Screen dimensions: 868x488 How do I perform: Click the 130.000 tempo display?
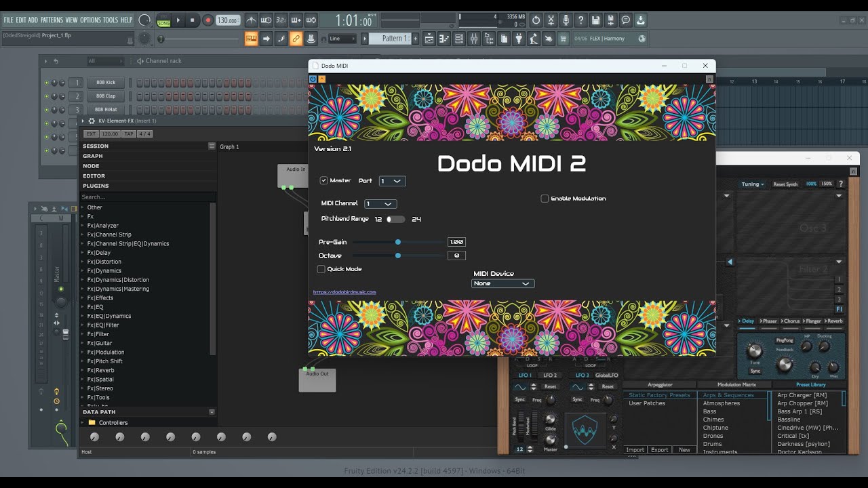coord(228,20)
